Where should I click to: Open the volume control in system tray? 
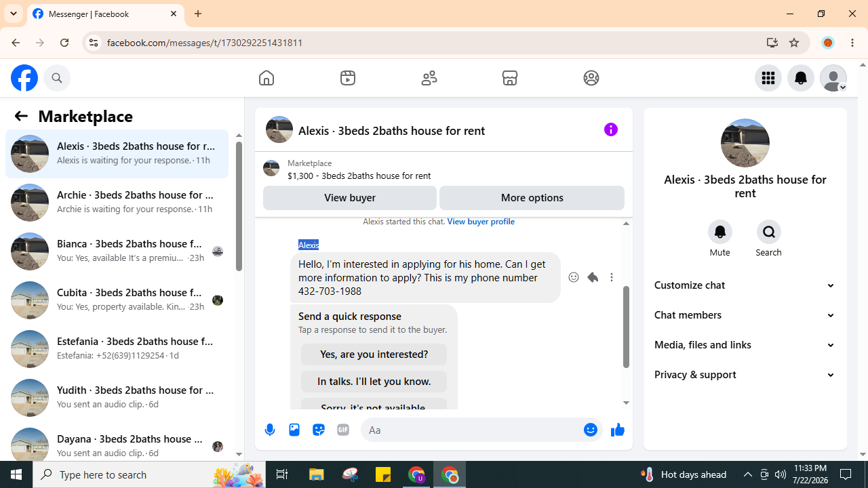coord(781,474)
